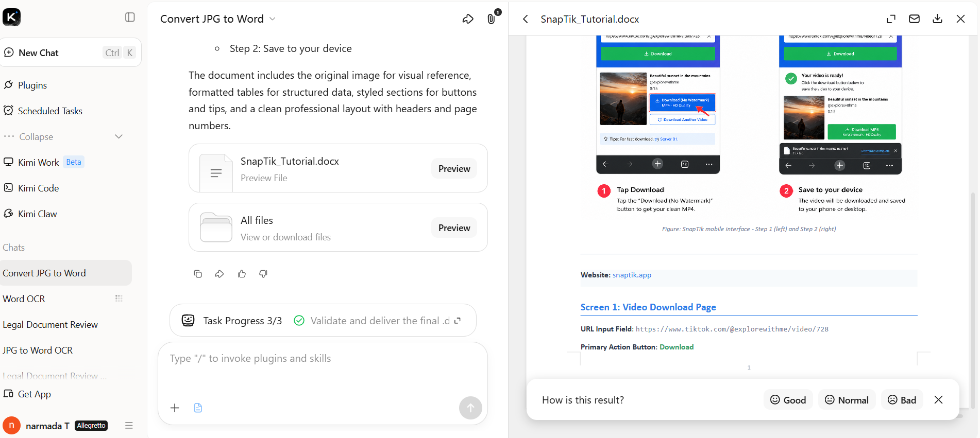Click the tiktok.com URL in the document
Viewport: 980px width, 438px height.
[x=732, y=329]
